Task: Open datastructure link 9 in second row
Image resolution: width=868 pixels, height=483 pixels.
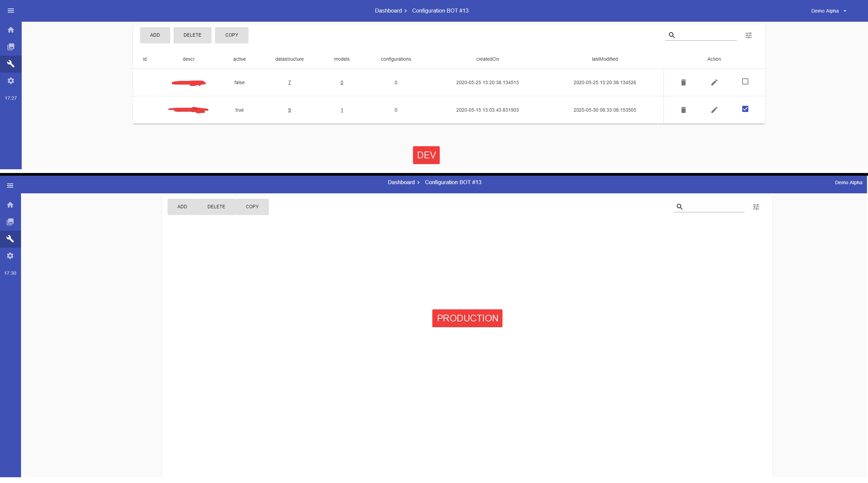Action: 289,110
